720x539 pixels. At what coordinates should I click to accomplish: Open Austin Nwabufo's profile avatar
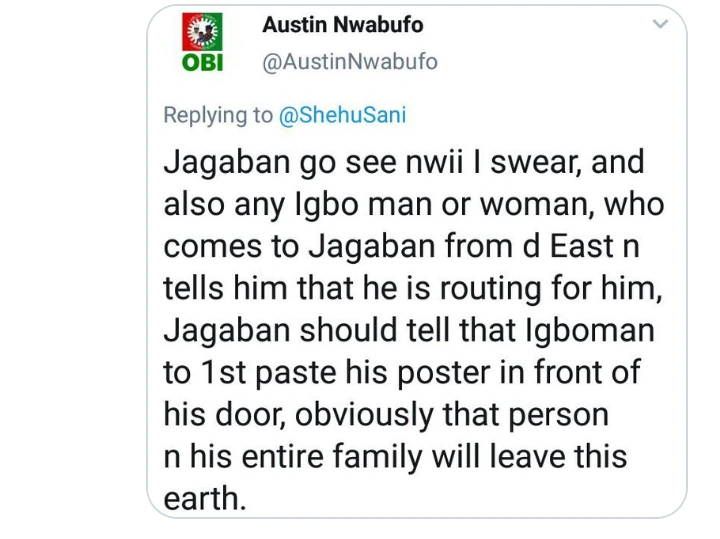click(204, 45)
